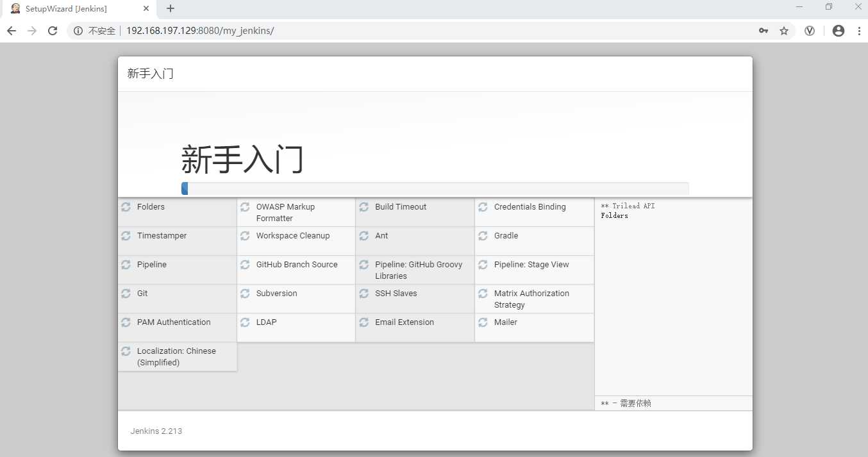Viewport: 868px width, 457px height.
Task: Bookmark this page with the star icon
Action: pos(784,31)
